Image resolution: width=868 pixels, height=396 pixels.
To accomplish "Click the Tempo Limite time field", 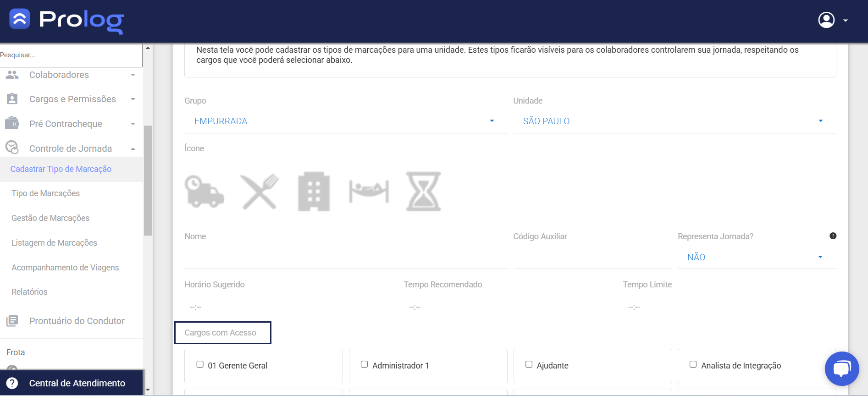I will tap(729, 307).
